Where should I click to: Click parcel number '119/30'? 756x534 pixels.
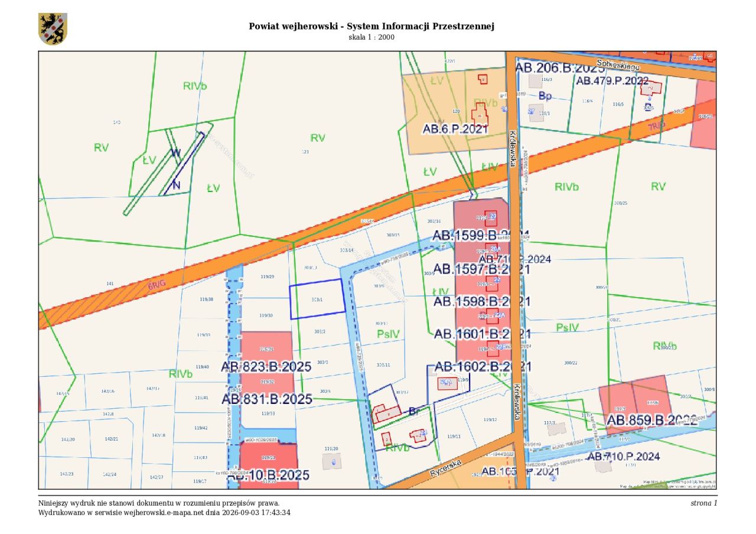267,315
